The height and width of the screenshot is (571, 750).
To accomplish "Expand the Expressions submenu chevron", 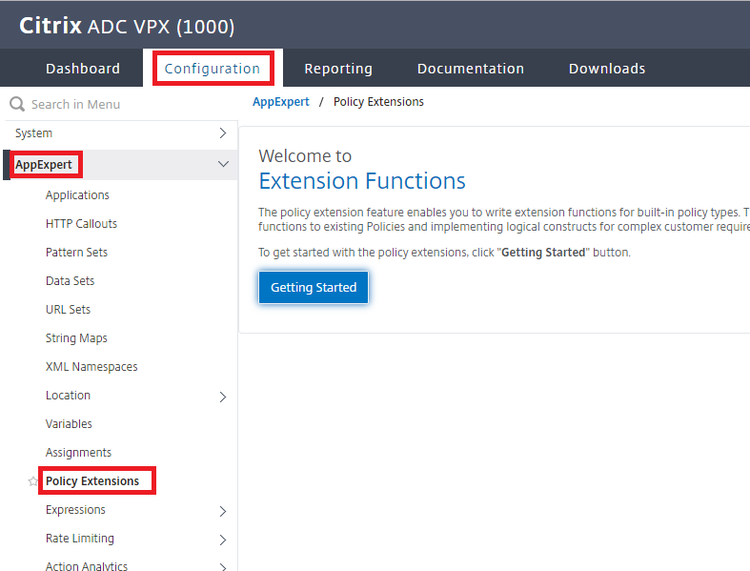I will (222, 511).
